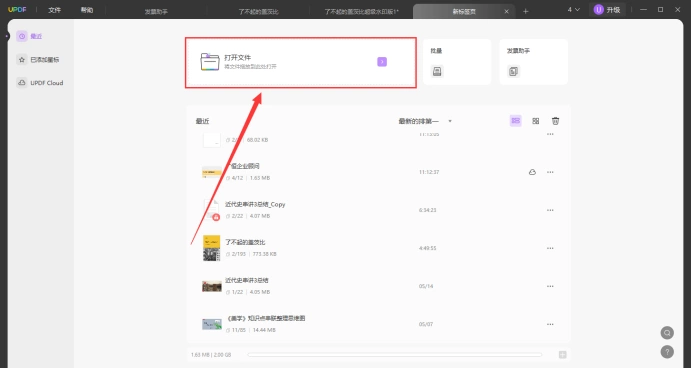The image size is (691, 368).
Task: Expand the open tabs count dropdown showing 4
Action: click(x=573, y=10)
